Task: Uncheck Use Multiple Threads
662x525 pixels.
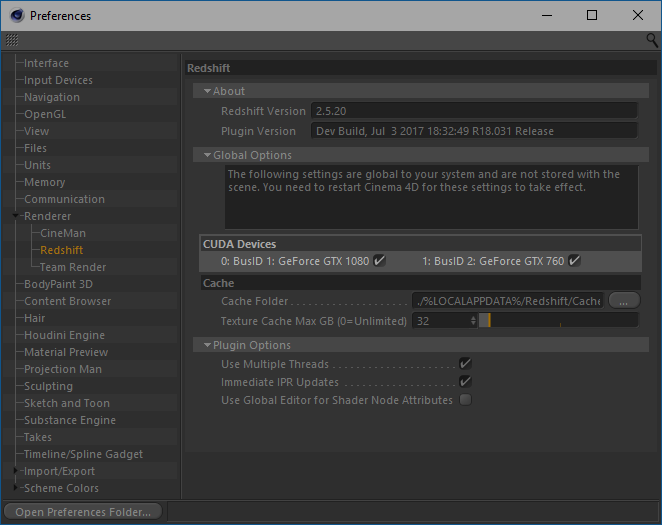Action: point(465,364)
